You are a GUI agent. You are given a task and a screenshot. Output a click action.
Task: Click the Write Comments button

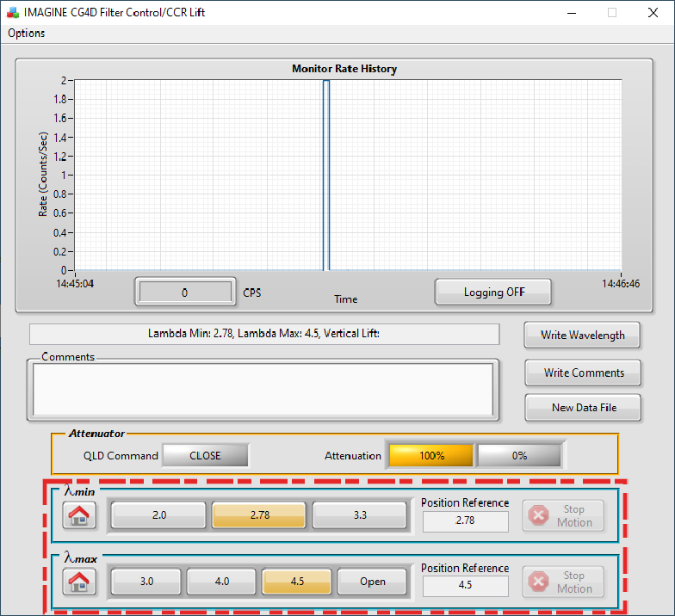[583, 373]
